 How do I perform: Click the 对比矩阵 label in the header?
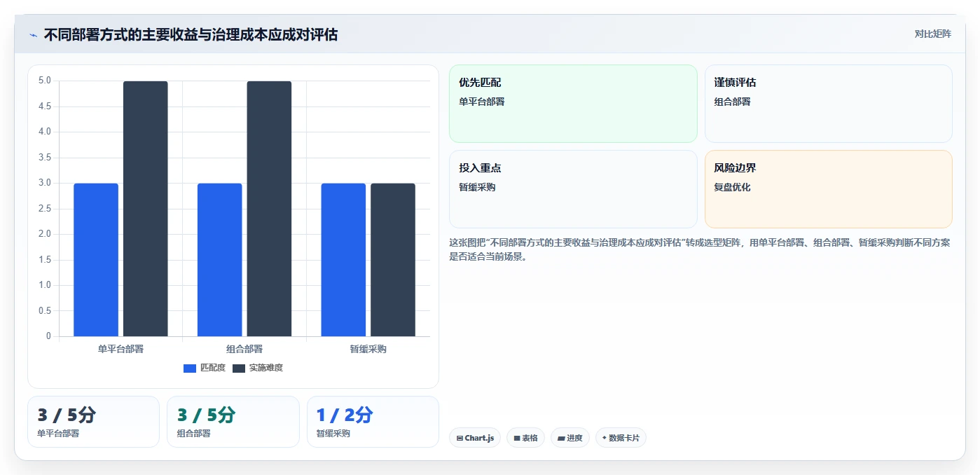[932, 34]
